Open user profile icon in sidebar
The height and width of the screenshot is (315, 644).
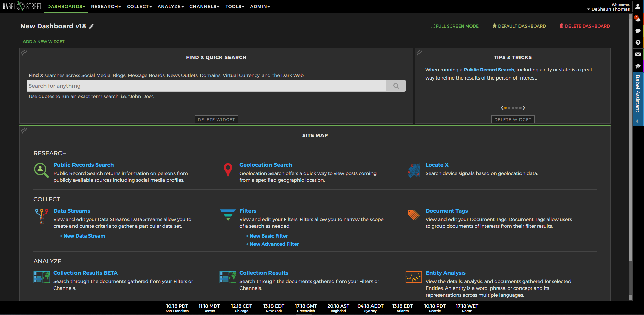click(x=638, y=7)
